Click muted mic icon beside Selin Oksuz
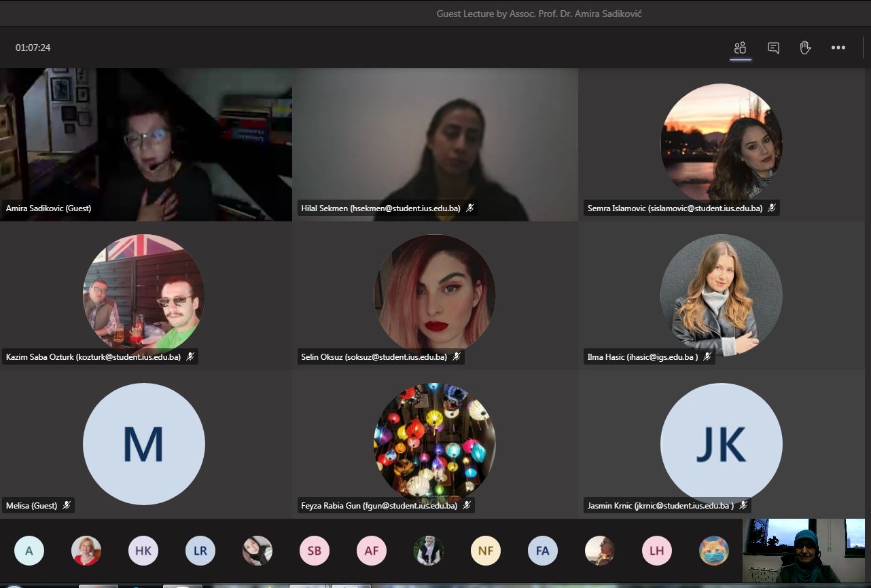Viewport: 871px width, 588px height. click(457, 356)
